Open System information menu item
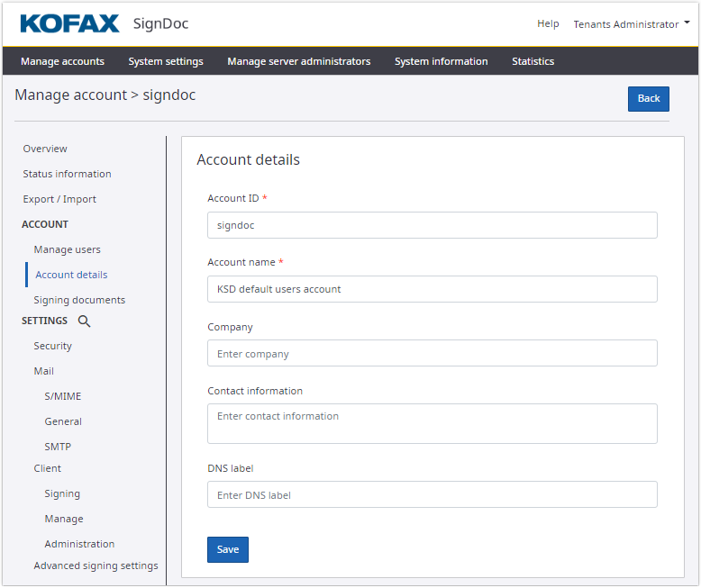Viewport: 701px width, 588px height. coord(441,61)
